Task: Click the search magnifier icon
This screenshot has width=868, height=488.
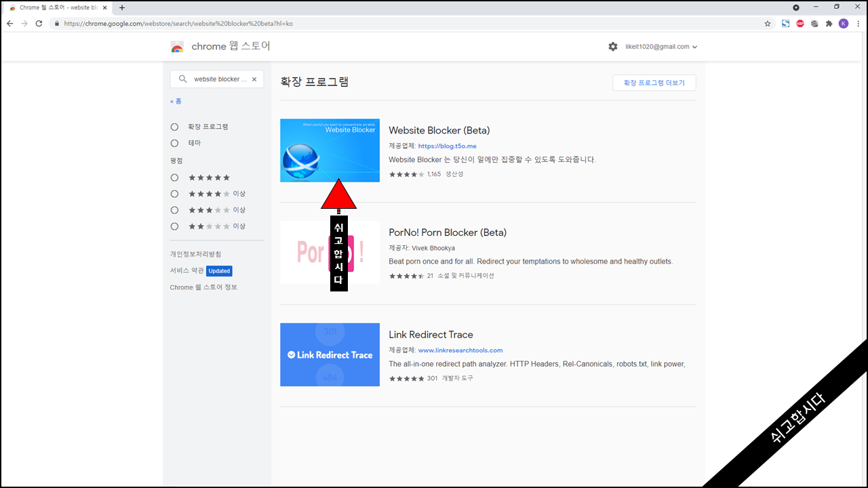Action: coord(182,79)
